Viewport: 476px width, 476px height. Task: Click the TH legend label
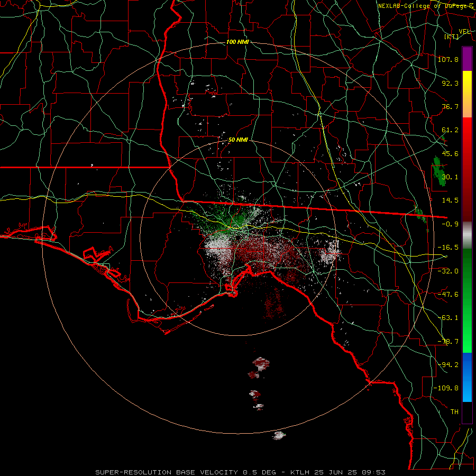coord(454,412)
